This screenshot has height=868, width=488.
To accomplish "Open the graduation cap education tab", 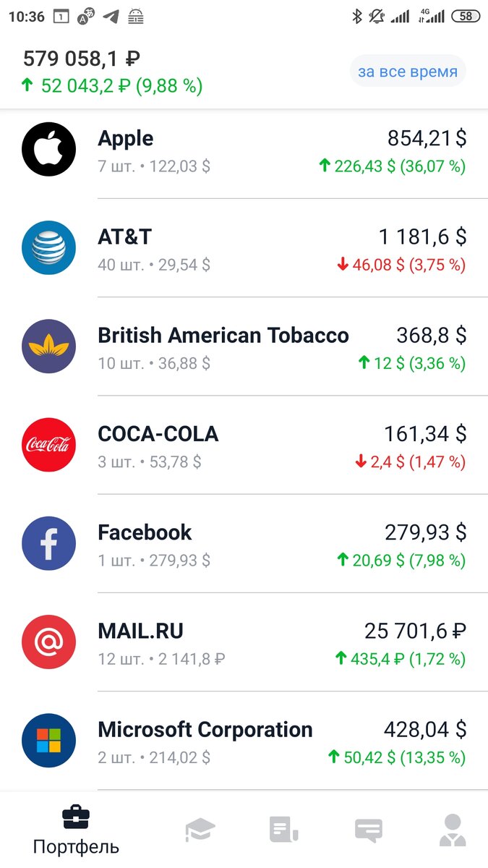I will pos(200,830).
